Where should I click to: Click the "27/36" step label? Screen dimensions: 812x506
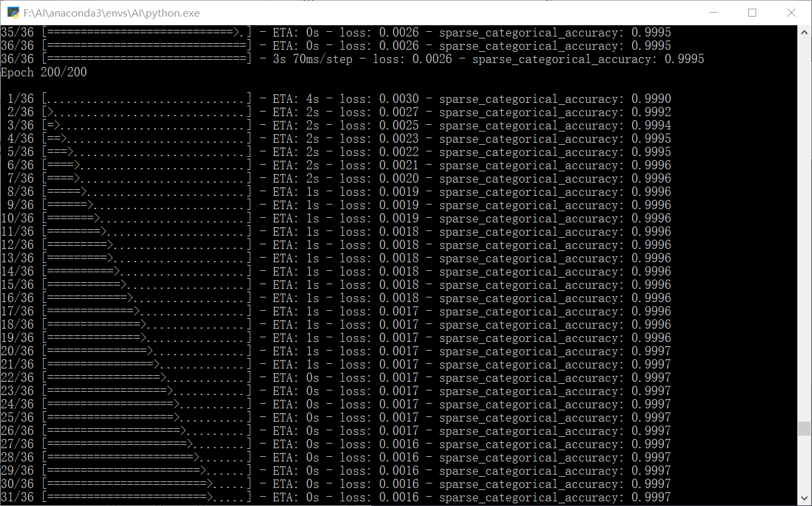click(17, 444)
